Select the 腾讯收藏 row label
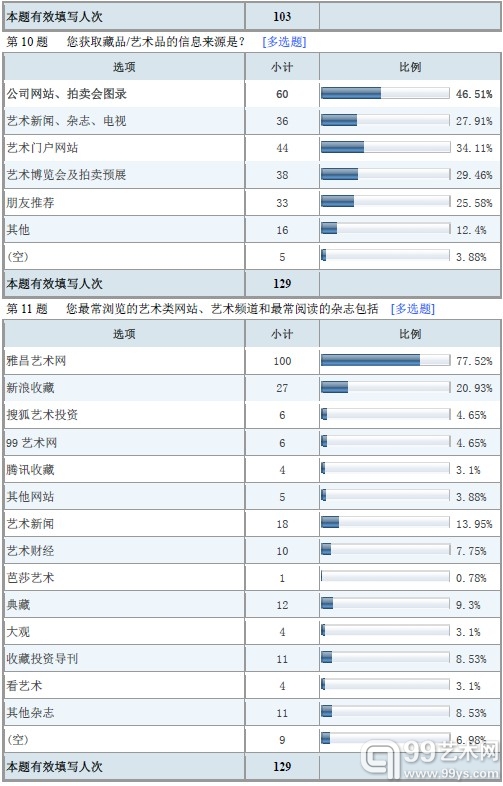Viewport: 503px width, 786px height. point(30,470)
